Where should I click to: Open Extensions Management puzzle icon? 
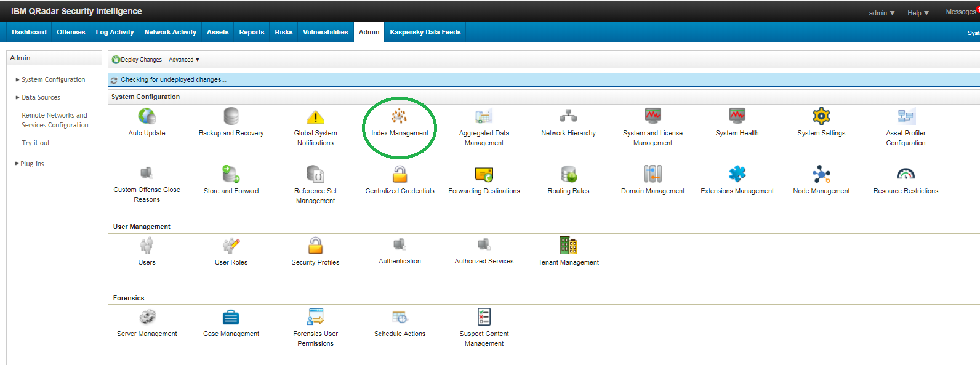point(737,174)
